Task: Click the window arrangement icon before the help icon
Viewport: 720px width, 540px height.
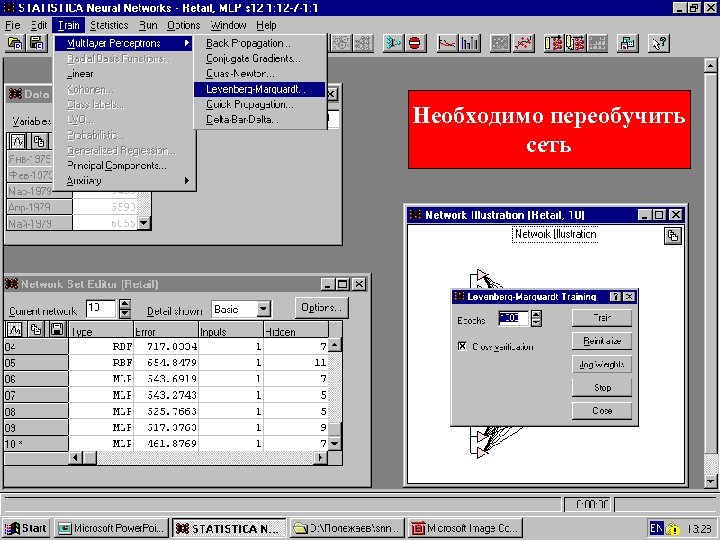Action: [x=628, y=44]
